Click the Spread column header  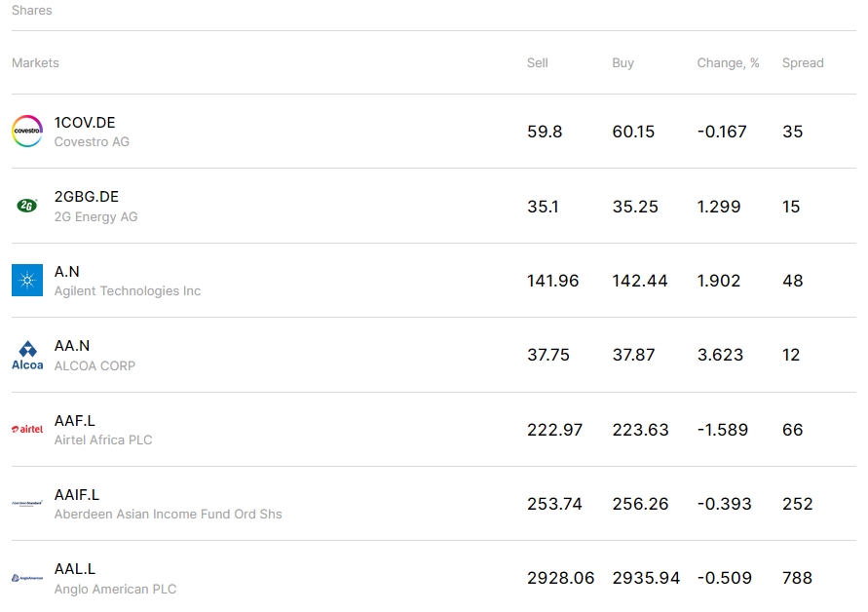[803, 62]
